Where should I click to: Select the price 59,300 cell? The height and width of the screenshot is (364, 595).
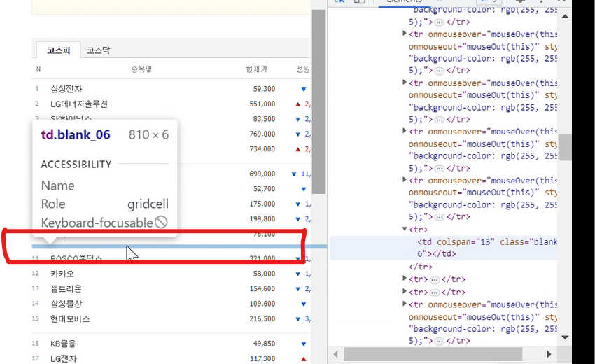point(264,89)
